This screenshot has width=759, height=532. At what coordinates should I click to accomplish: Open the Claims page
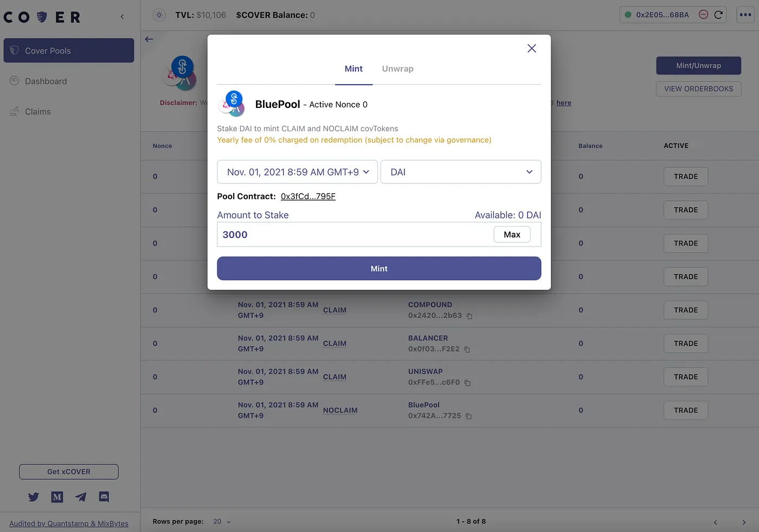coord(38,112)
